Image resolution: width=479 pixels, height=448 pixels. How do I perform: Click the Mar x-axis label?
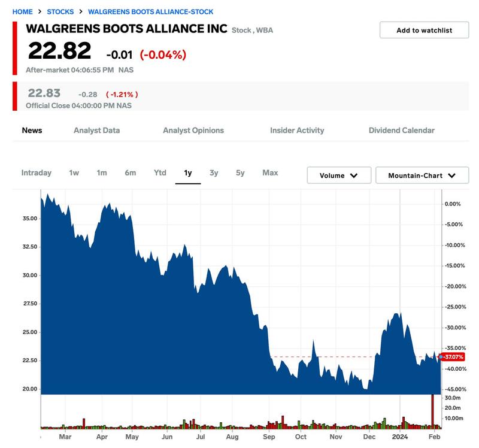pos(65,437)
